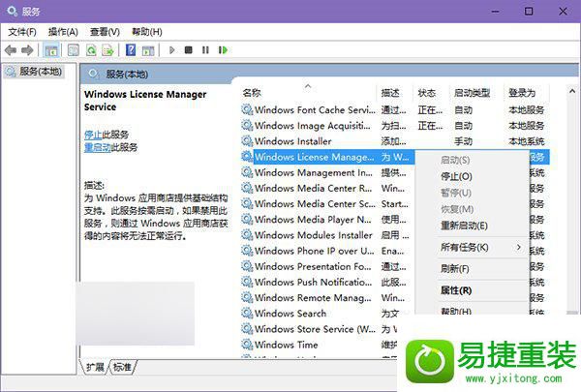Image resolution: width=581 pixels, height=392 pixels.
Task: Choose 属性(R) in the context menu
Action: tap(456, 290)
